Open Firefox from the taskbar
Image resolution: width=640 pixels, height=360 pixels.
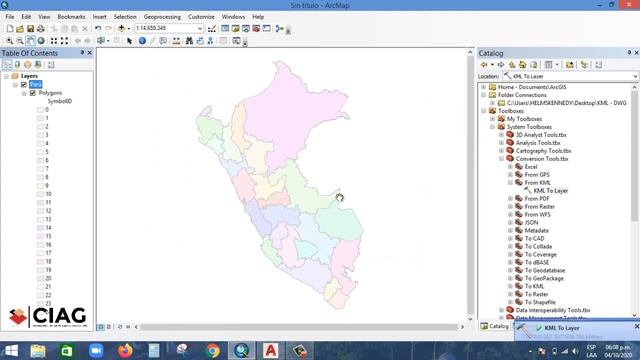(x=125, y=351)
